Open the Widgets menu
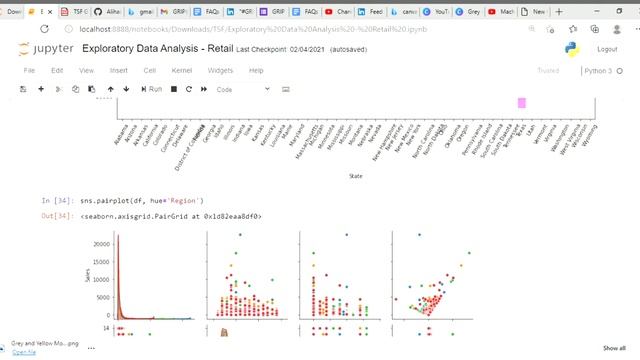The image size is (640, 360). 220,70
